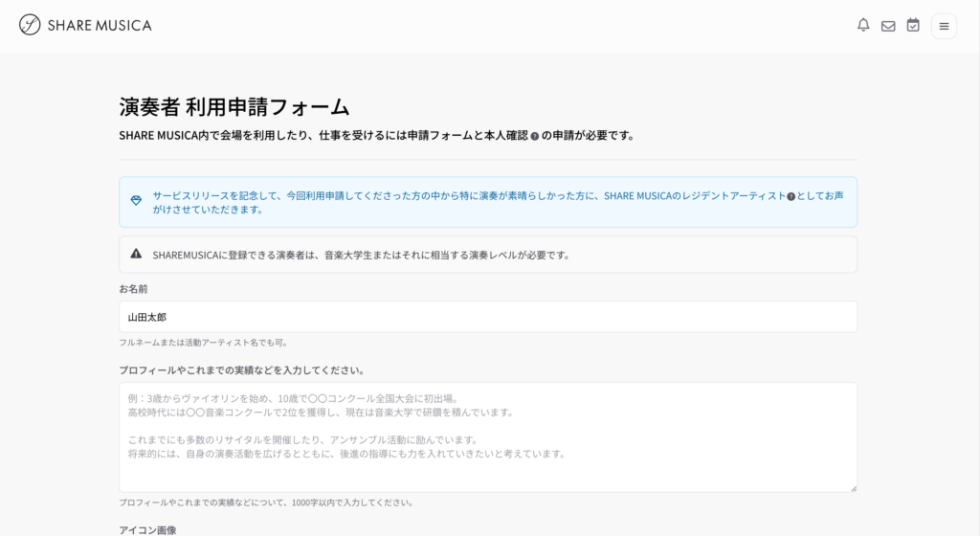Image resolution: width=980 pixels, height=536 pixels.
Task: Click the 演奏者 利用申請フォーム heading
Action: 234,106
